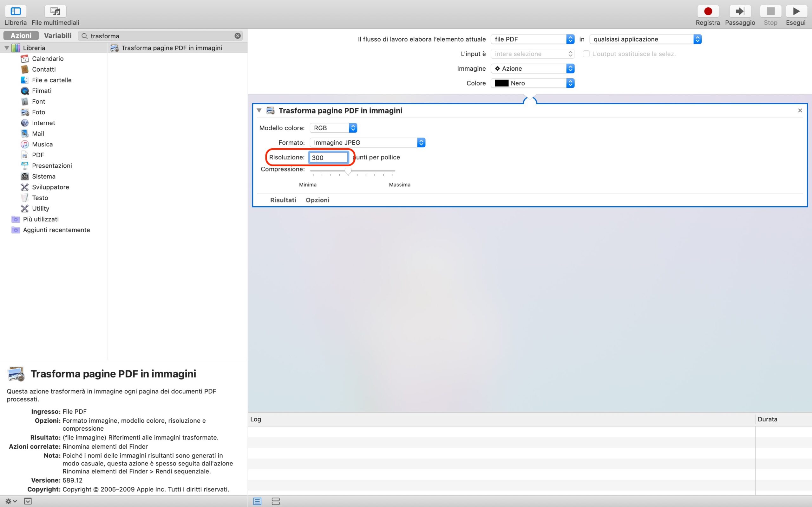Select the Azioni tab
812x507 pixels.
pyautogui.click(x=21, y=35)
